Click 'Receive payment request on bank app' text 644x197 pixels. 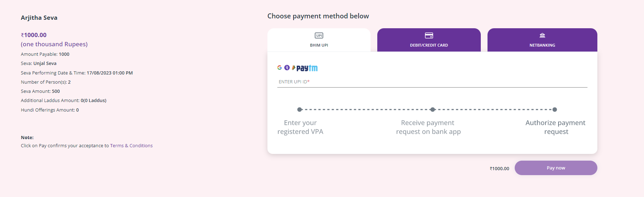(428, 127)
